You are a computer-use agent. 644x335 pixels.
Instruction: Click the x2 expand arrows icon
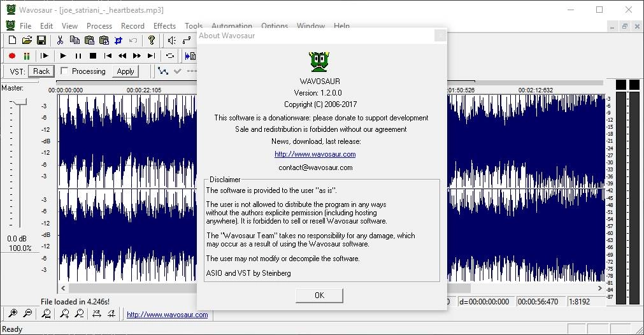click(x=97, y=313)
